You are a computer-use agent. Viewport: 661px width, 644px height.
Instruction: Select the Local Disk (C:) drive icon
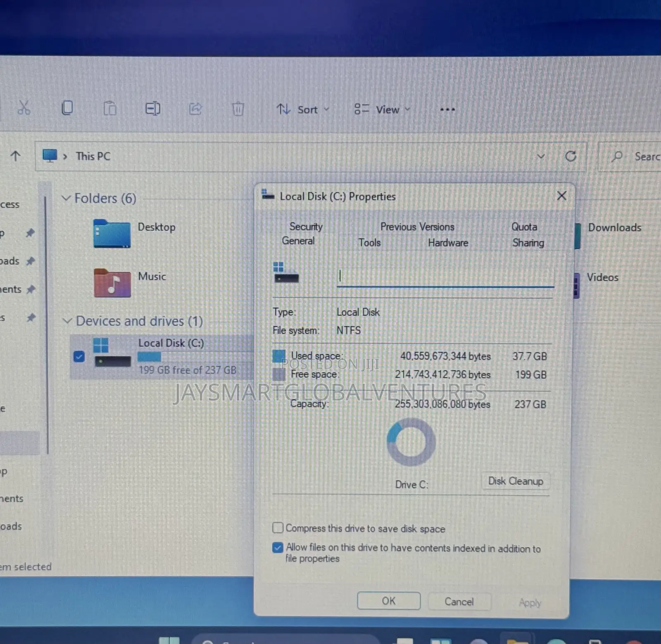112,352
